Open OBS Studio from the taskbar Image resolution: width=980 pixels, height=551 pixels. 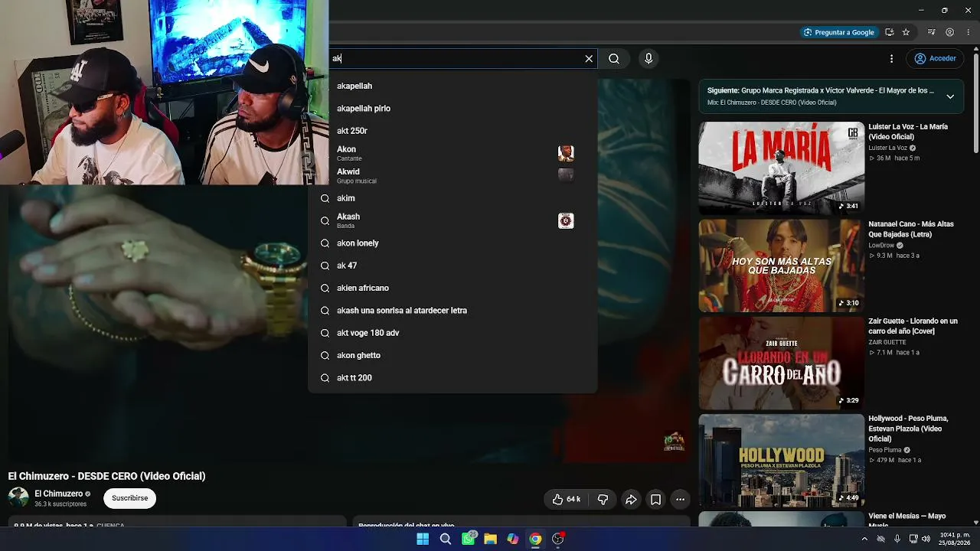558,539
